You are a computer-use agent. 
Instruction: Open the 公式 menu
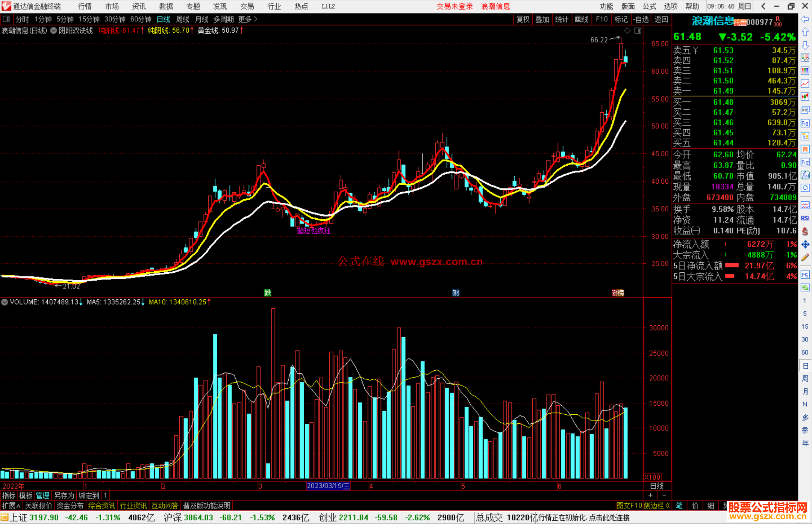649,6
